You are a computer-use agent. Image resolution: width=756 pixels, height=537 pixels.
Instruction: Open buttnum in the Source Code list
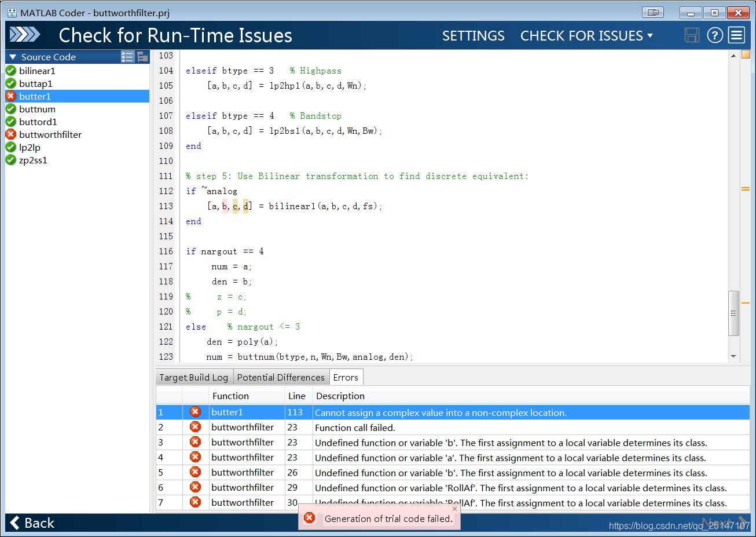(37, 109)
